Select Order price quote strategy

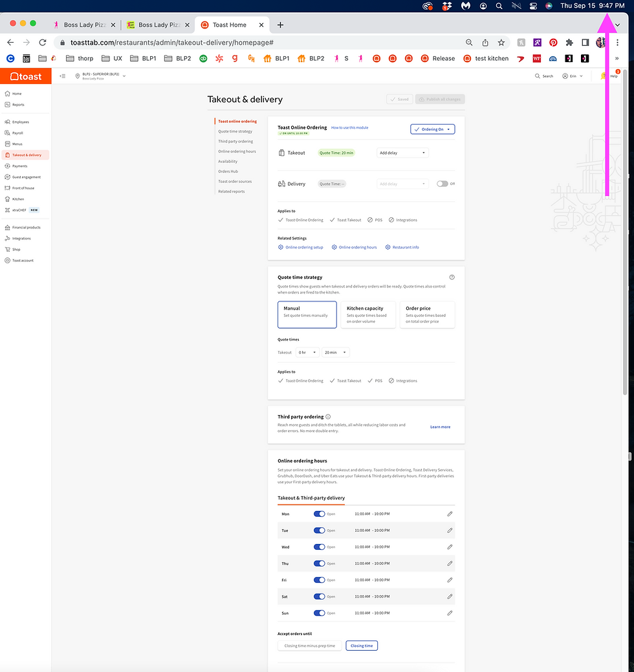[x=427, y=314]
